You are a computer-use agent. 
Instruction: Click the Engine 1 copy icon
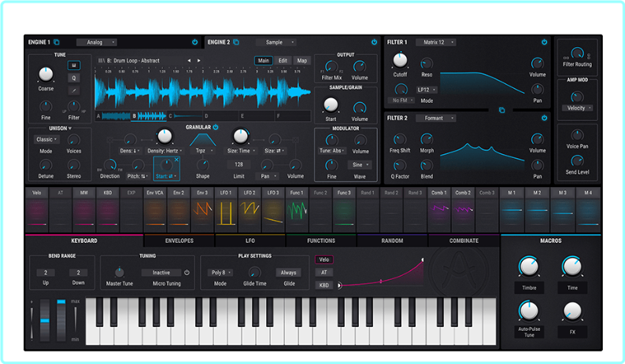pyautogui.click(x=57, y=42)
